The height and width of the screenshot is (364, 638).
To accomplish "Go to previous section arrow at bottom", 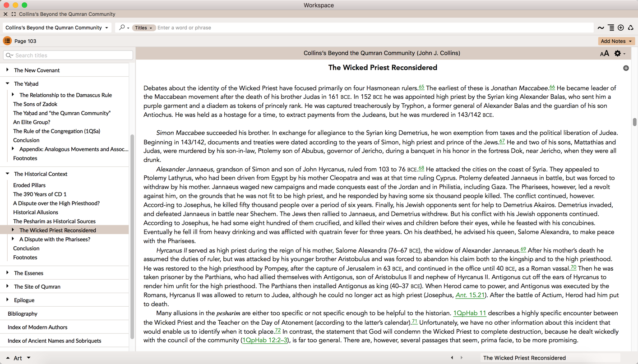I will click(x=452, y=358).
